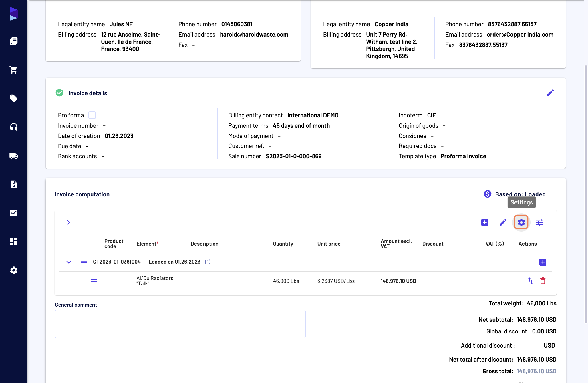Click the Based on: Loaded label
The height and width of the screenshot is (383, 588).
(x=520, y=194)
